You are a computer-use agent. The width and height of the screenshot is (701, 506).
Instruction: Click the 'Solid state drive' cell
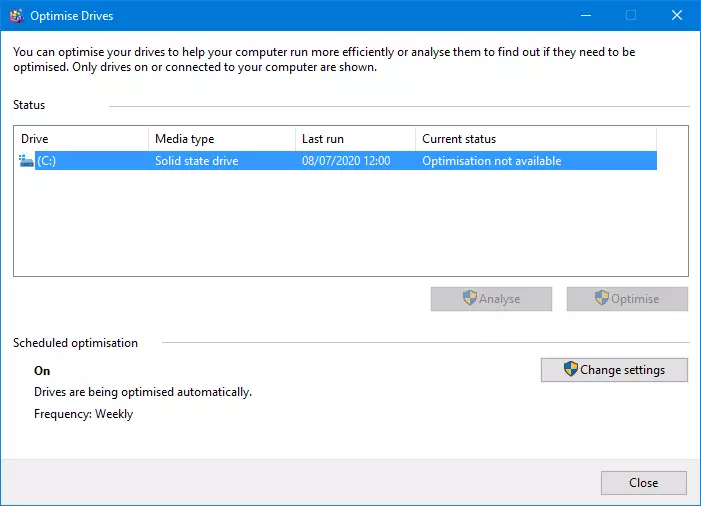[197, 161]
